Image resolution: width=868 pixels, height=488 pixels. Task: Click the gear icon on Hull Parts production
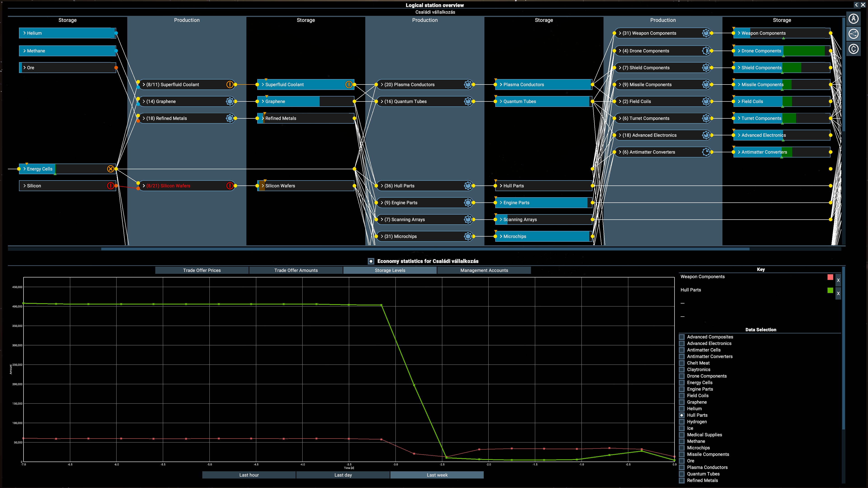point(468,185)
